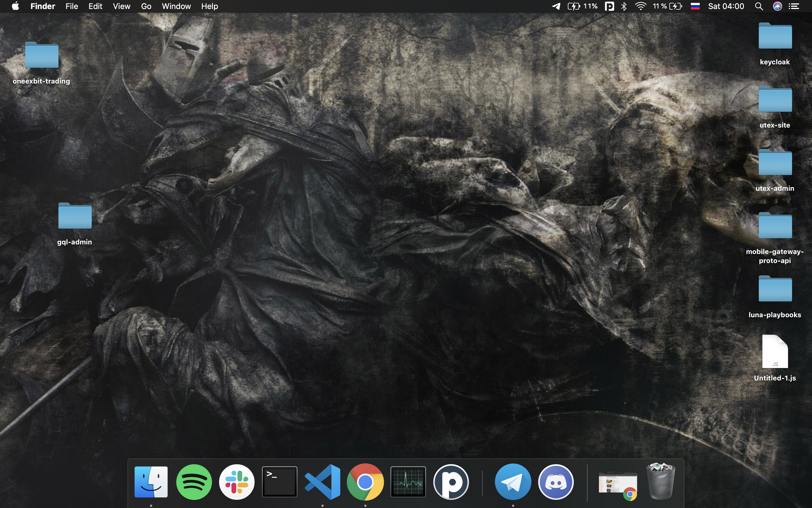Open the Go menu
812x508 pixels.
[x=146, y=6]
